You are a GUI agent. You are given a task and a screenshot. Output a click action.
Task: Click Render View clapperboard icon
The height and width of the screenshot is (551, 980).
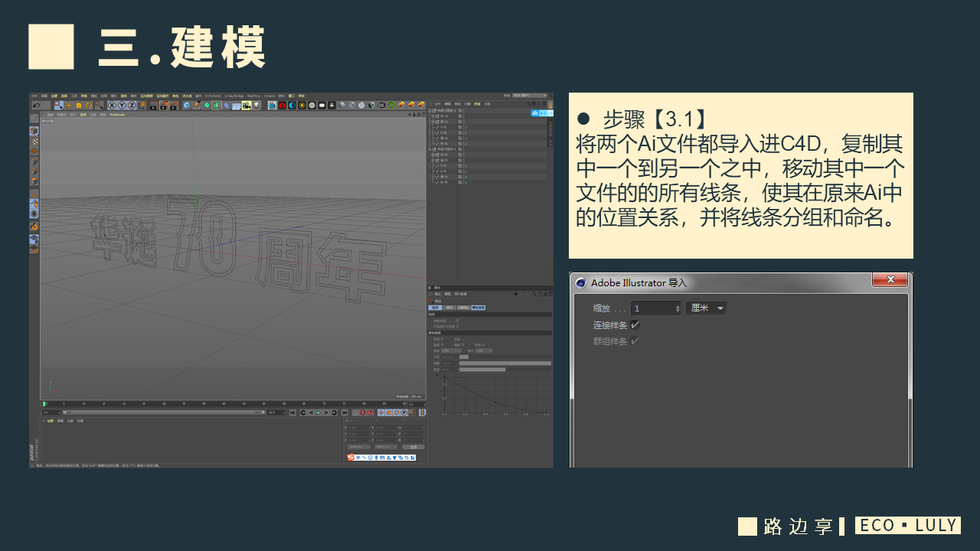click(x=154, y=106)
